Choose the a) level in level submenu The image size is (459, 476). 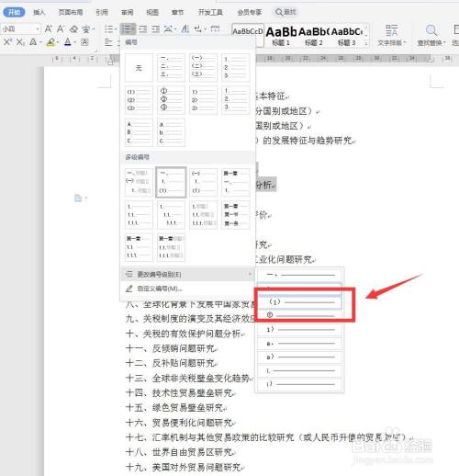pyautogui.click(x=299, y=357)
